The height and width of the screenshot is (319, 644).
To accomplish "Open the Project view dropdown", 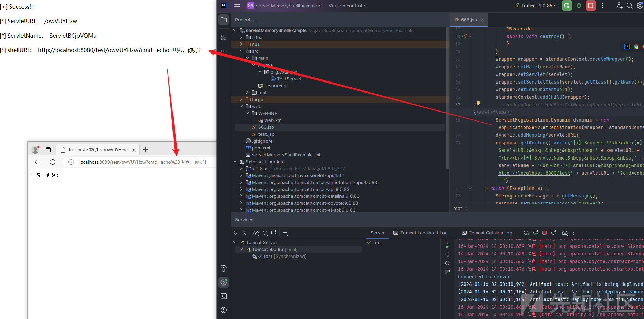I will point(245,20).
